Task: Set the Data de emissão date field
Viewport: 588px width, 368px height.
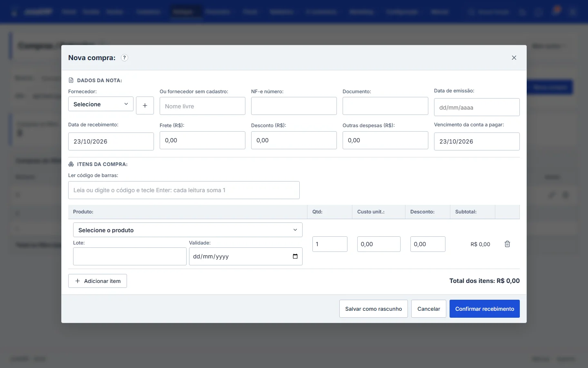Action: pyautogui.click(x=477, y=107)
